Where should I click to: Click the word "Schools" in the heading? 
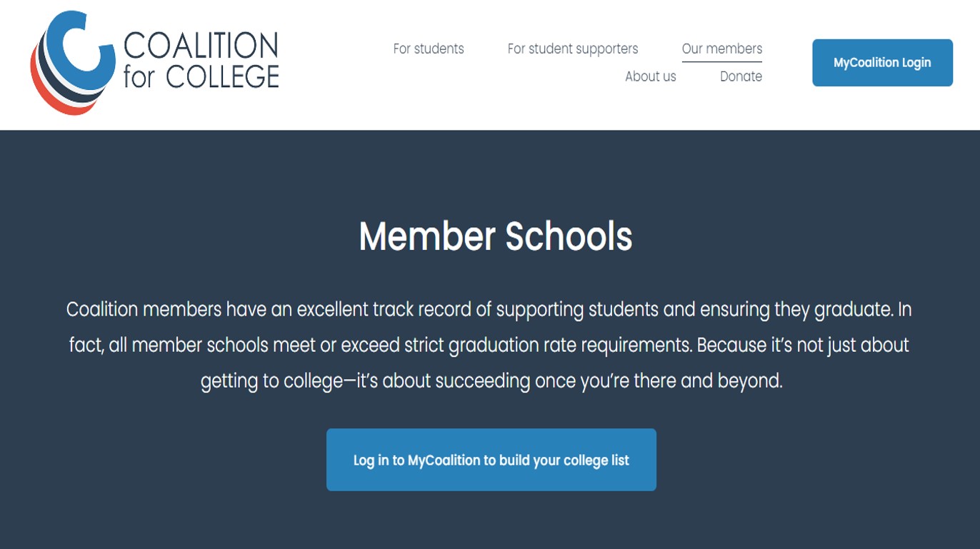click(x=569, y=236)
